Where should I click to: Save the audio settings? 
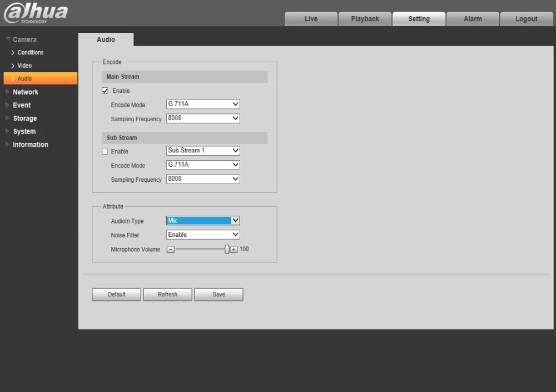pos(219,295)
